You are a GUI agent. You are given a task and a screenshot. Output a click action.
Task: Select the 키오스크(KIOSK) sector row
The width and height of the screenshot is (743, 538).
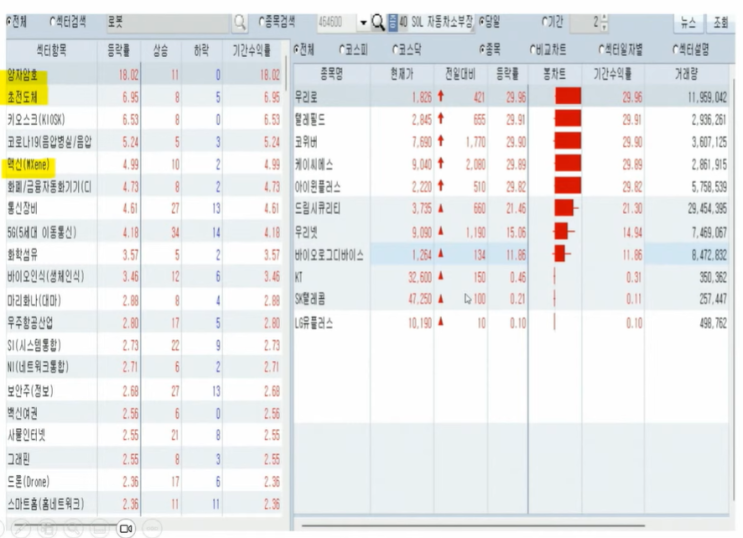144,119
